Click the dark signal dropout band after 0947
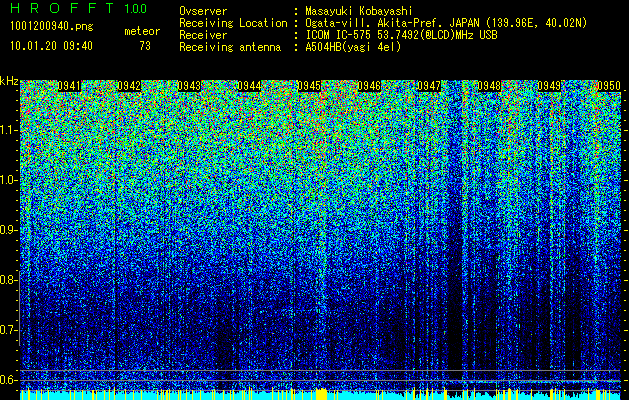This screenshot has height=400, width=629. click(455, 237)
